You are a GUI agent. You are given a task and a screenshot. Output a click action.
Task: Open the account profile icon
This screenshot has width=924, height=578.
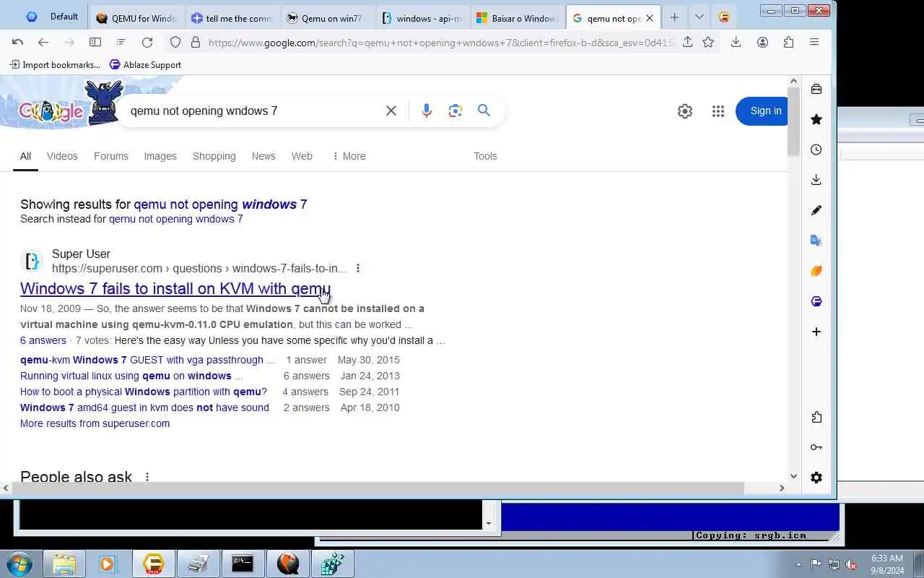pyautogui.click(x=762, y=43)
